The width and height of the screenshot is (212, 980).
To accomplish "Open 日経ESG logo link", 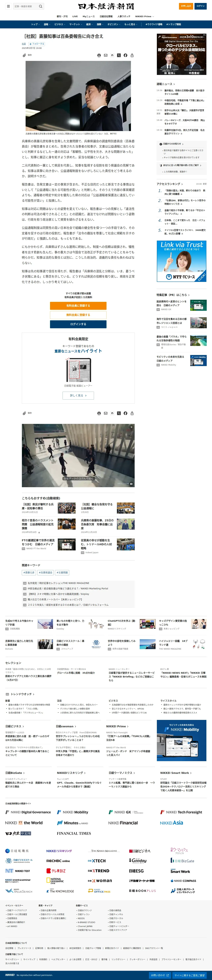I will pyautogui.click(x=136, y=871).
